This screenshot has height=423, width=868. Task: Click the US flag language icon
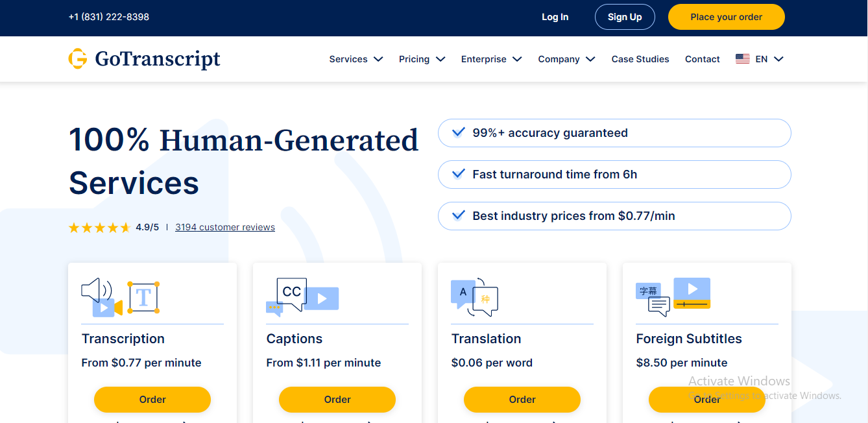pos(743,59)
